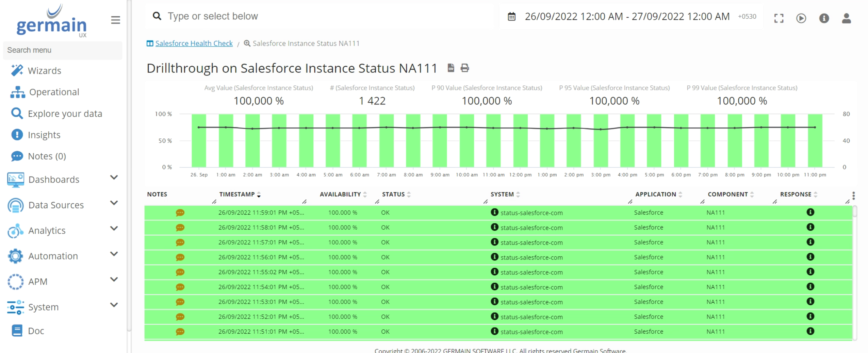Expand the APM menu in the sidebar
The image size is (868, 353).
113,279
